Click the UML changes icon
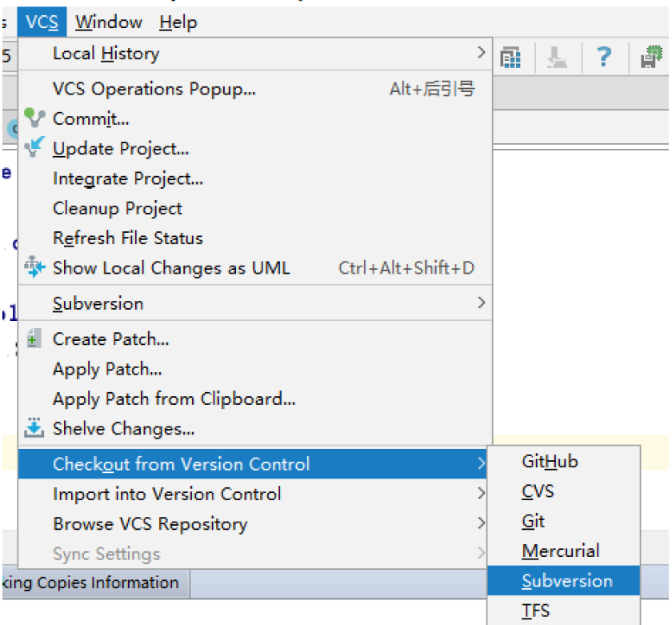Image resolution: width=672 pixels, height=625 pixels. (x=34, y=266)
